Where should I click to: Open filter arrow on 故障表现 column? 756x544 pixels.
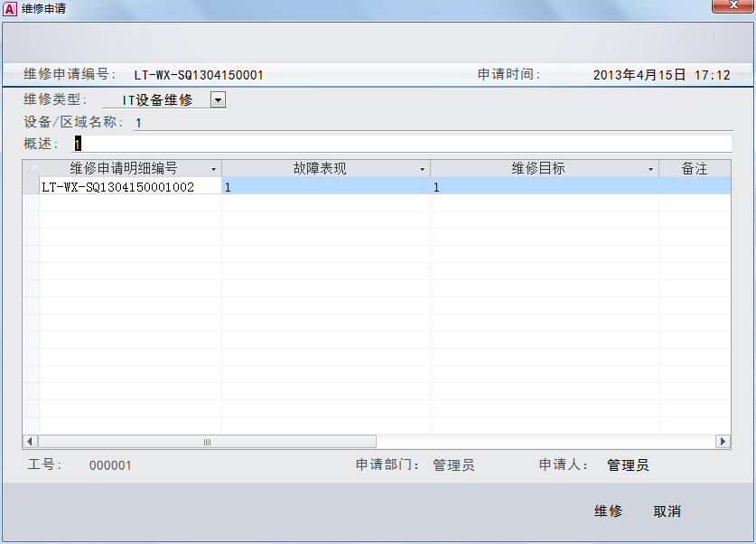coord(423,169)
